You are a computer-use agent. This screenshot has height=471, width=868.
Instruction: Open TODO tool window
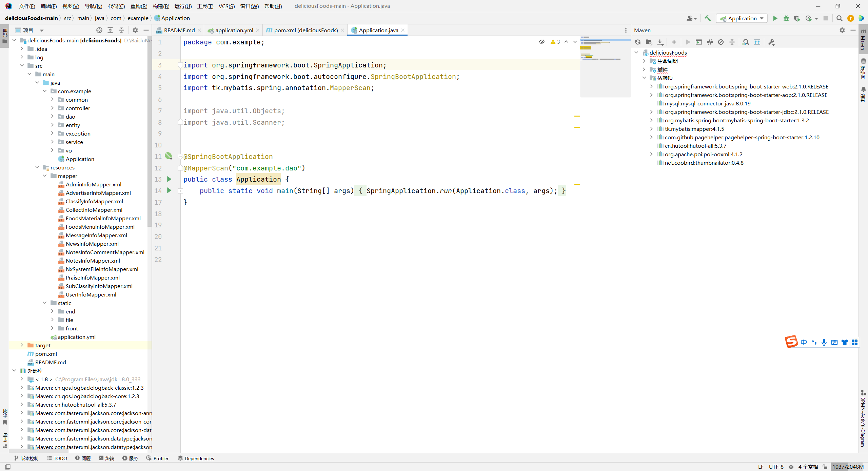pos(57,458)
